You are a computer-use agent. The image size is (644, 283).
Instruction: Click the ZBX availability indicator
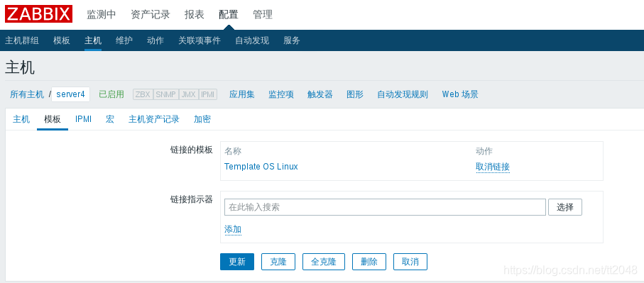143,94
